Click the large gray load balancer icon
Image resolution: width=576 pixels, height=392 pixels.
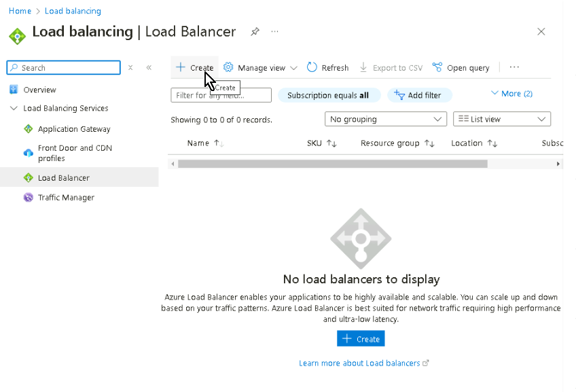(x=361, y=238)
